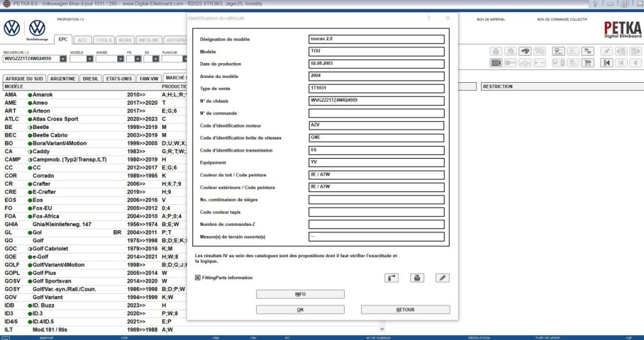Image resolution: width=644 pixels, height=340 pixels.
Task: Click the next-page document icon
Action: (635, 51)
